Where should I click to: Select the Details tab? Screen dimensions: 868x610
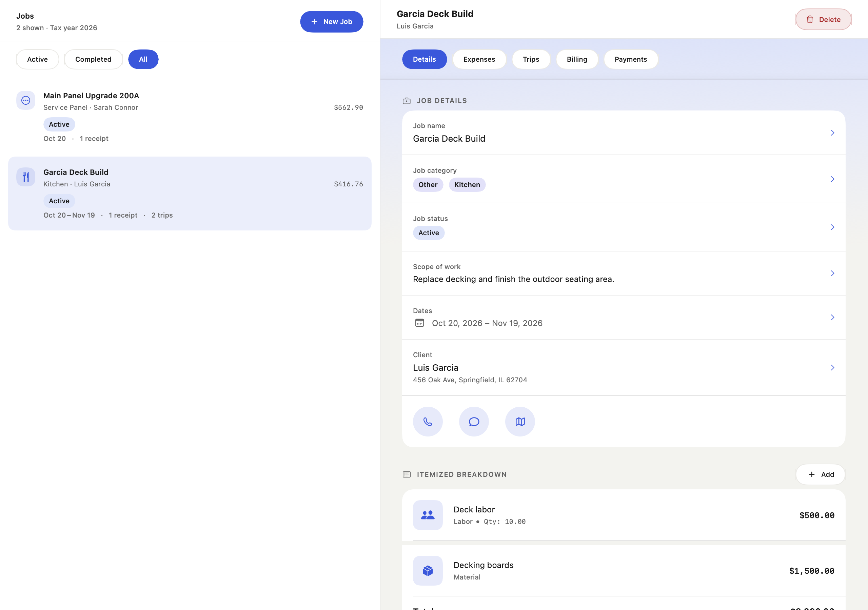point(424,59)
